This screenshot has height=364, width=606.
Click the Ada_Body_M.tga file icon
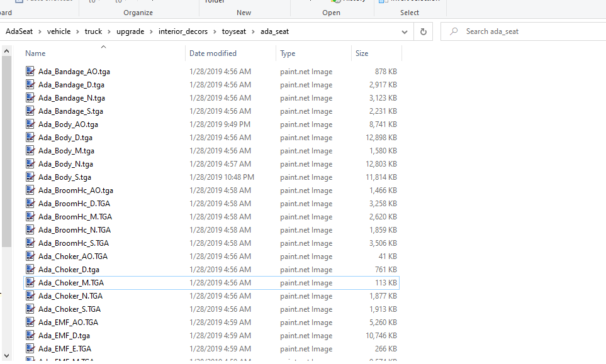[x=30, y=150]
